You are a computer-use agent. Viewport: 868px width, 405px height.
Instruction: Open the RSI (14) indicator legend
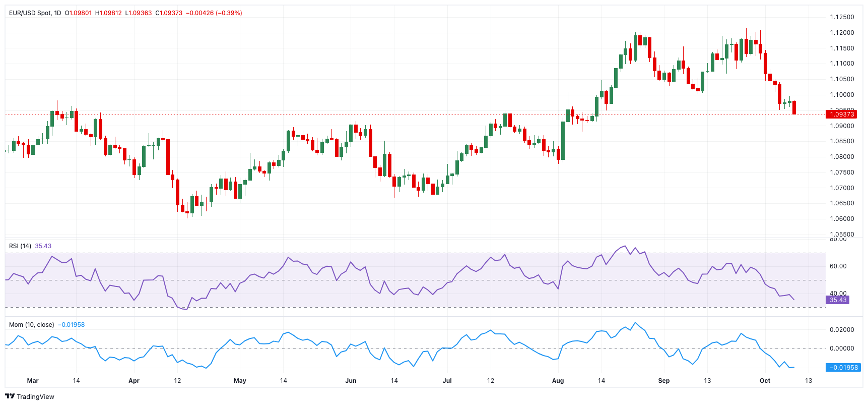(20, 246)
